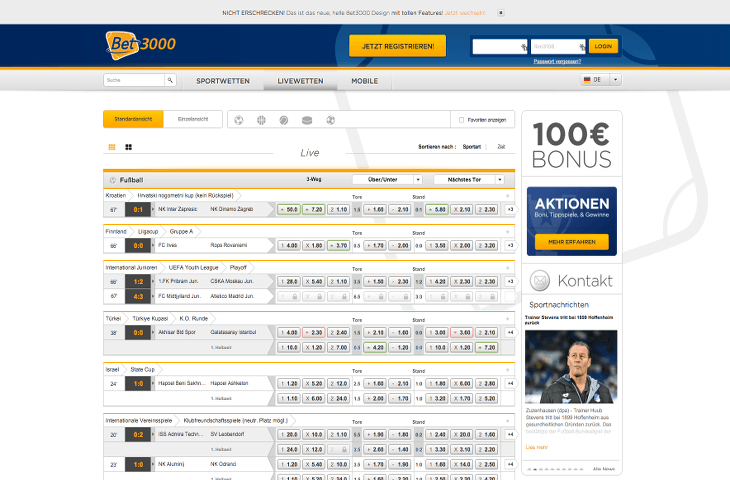Open the Huub Stevens news photo
Screen dimensions: 730x480
coord(571,366)
